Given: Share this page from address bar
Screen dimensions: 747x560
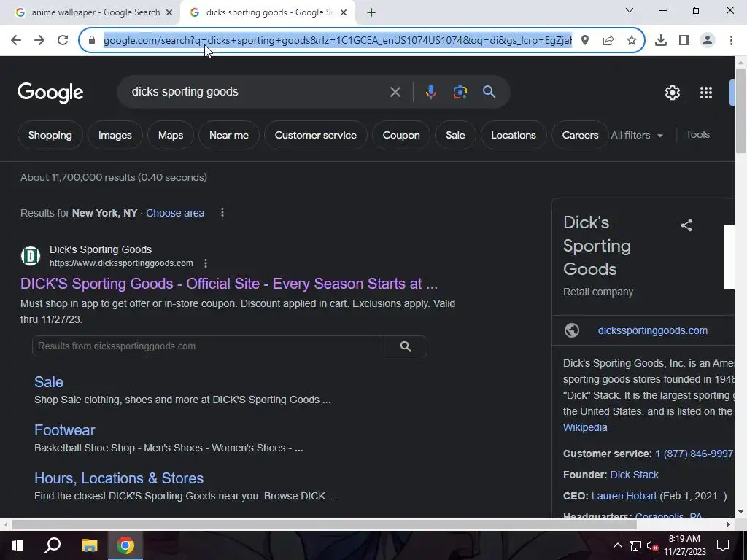Looking at the screenshot, I should click(x=608, y=41).
